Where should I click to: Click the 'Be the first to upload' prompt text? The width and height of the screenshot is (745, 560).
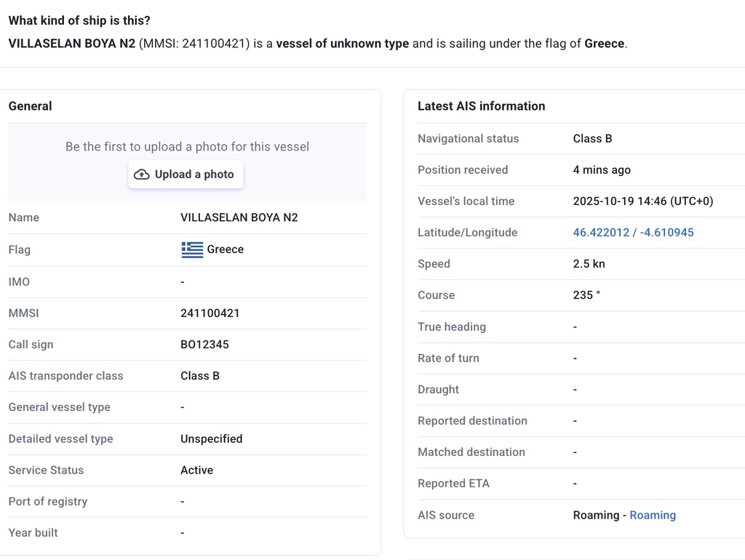[x=187, y=147]
